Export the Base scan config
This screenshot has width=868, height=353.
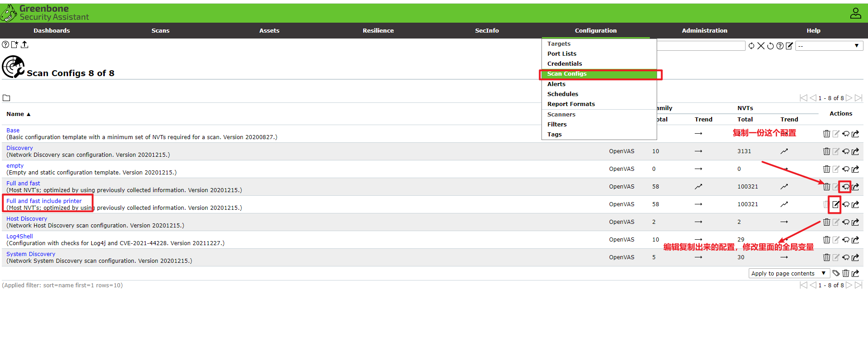point(855,134)
